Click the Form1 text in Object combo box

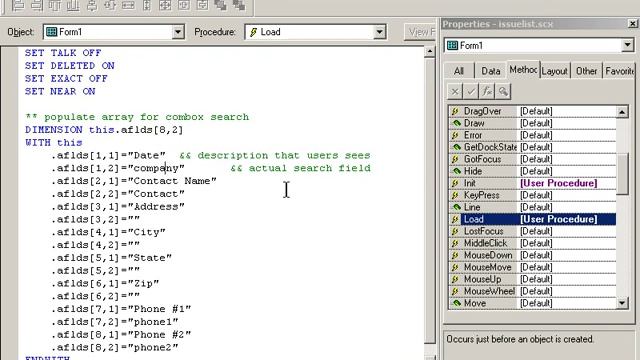click(70, 32)
